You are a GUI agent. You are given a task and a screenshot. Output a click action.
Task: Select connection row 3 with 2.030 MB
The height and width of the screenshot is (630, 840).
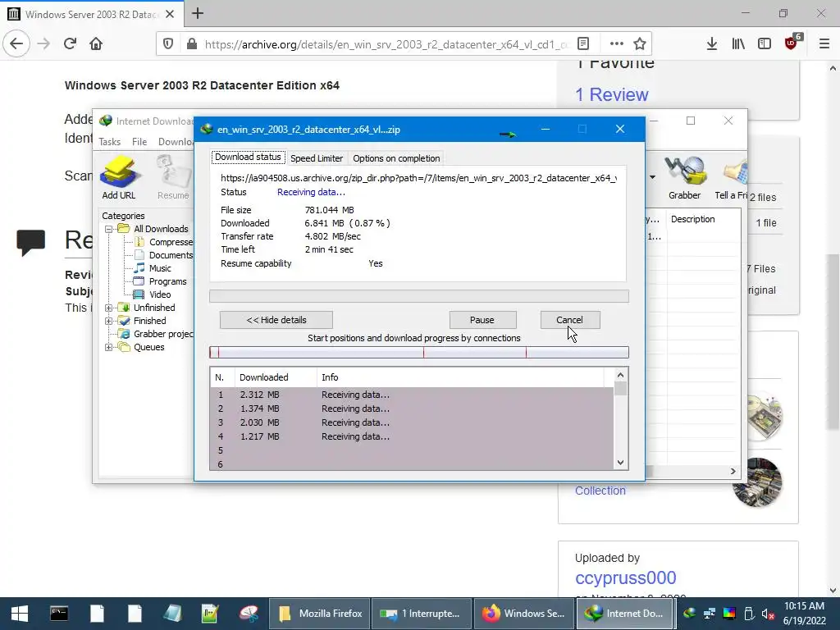(412, 422)
